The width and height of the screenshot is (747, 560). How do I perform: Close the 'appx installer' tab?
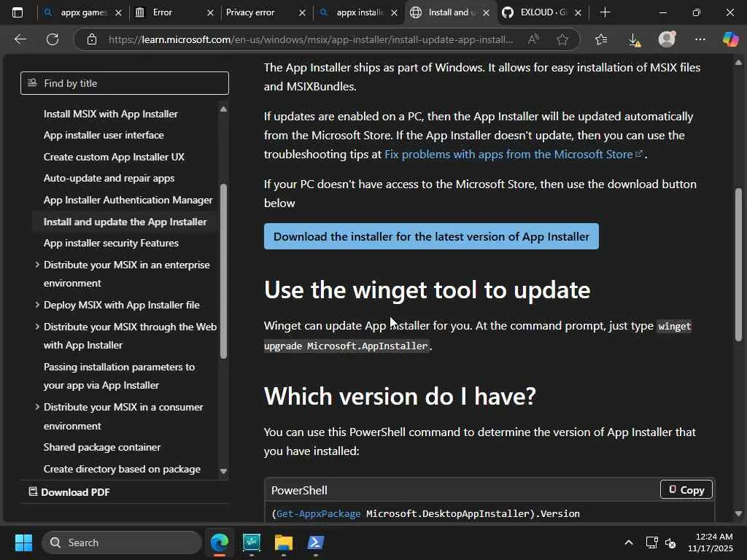coord(394,13)
